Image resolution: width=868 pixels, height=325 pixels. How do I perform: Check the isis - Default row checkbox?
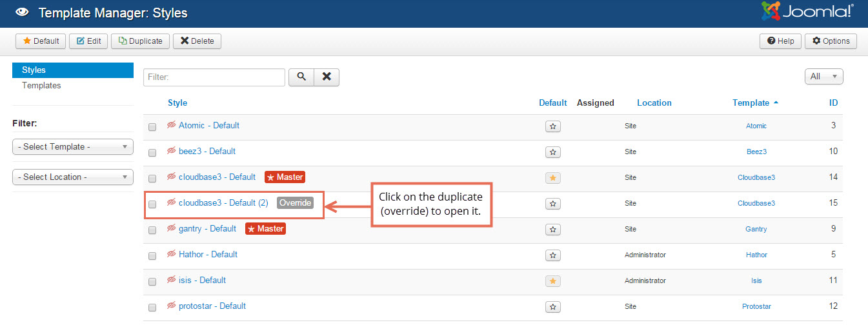pos(152,282)
